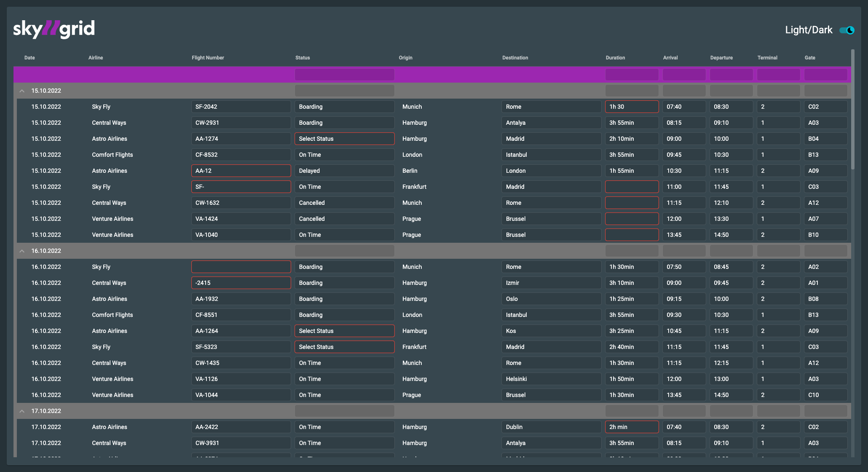Image resolution: width=868 pixels, height=472 pixels.
Task: Sort the table by Airline column
Action: pyautogui.click(x=96, y=58)
